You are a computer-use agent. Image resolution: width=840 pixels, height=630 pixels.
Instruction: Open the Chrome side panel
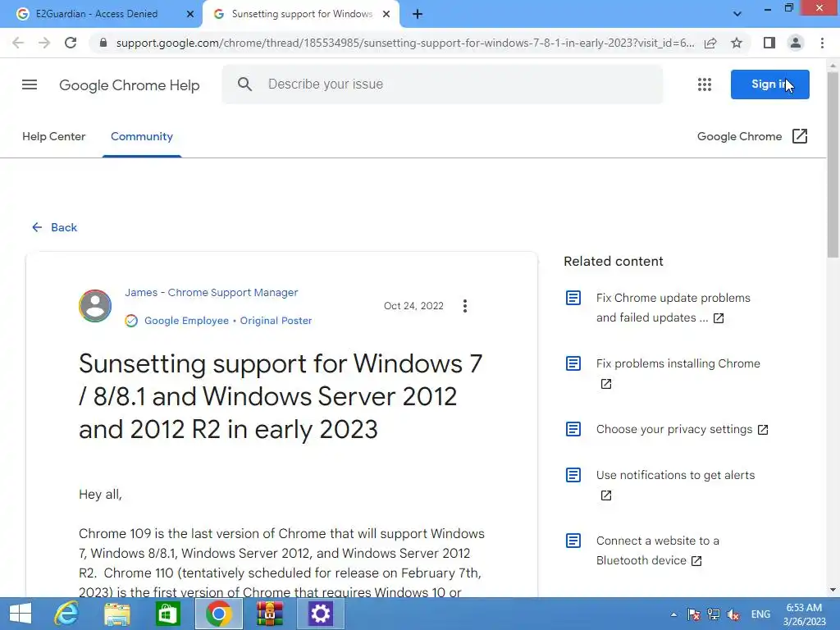(769, 43)
